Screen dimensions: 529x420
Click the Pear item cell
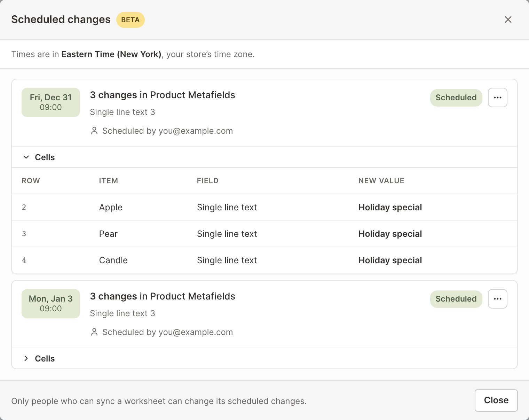click(x=108, y=234)
